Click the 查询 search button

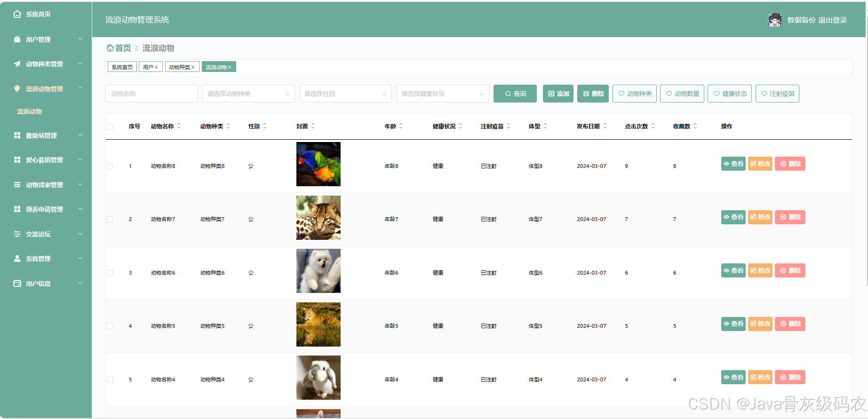(x=515, y=94)
